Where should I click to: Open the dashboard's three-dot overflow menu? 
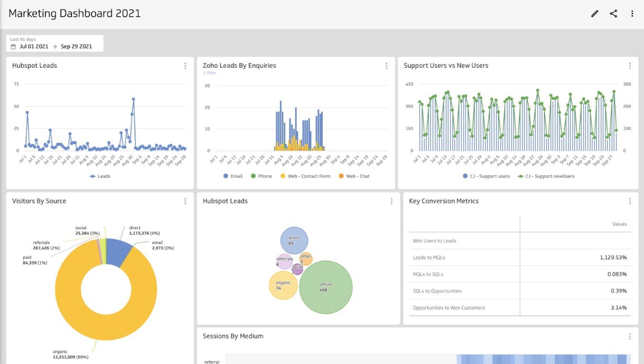[632, 13]
